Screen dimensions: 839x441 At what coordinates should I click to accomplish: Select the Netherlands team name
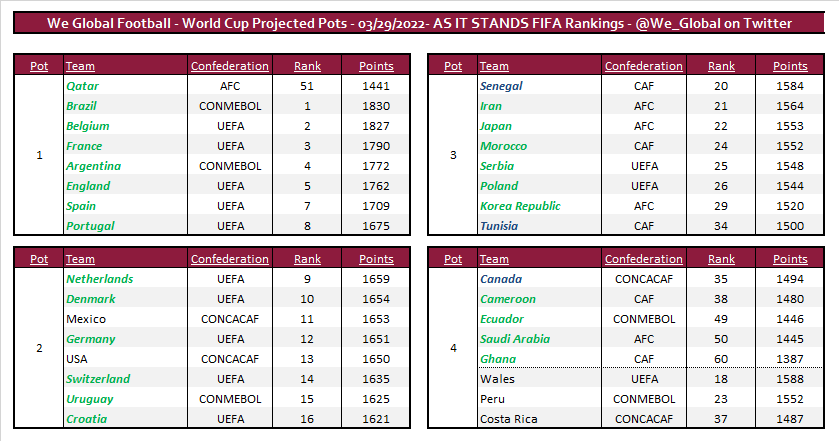coord(99,279)
